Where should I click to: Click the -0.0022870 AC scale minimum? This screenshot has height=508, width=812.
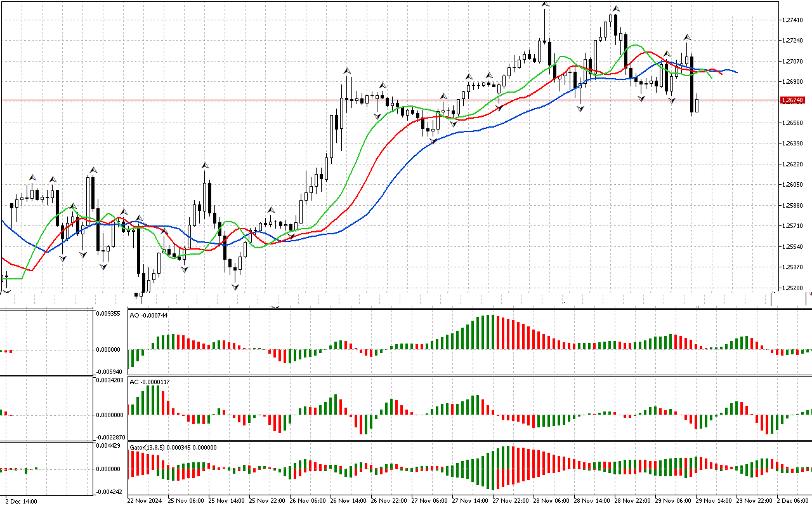pyautogui.click(x=109, y=437)
